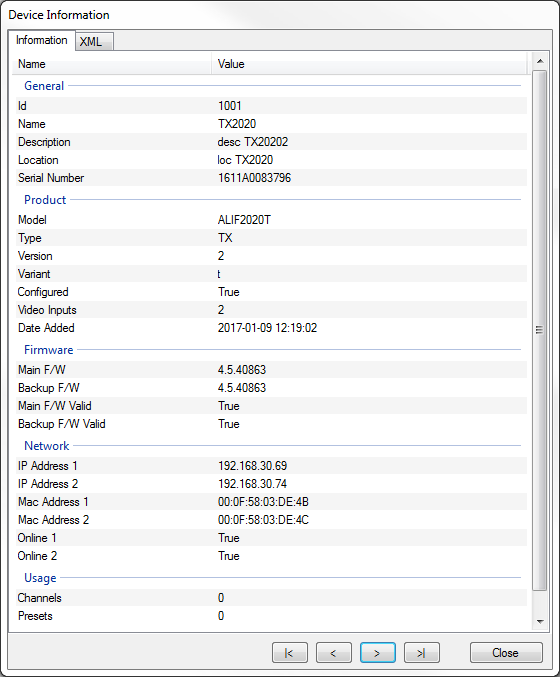This screenshot has height=677, width=560.
Task: Select the Product group heading
Action: coord(45,200)
